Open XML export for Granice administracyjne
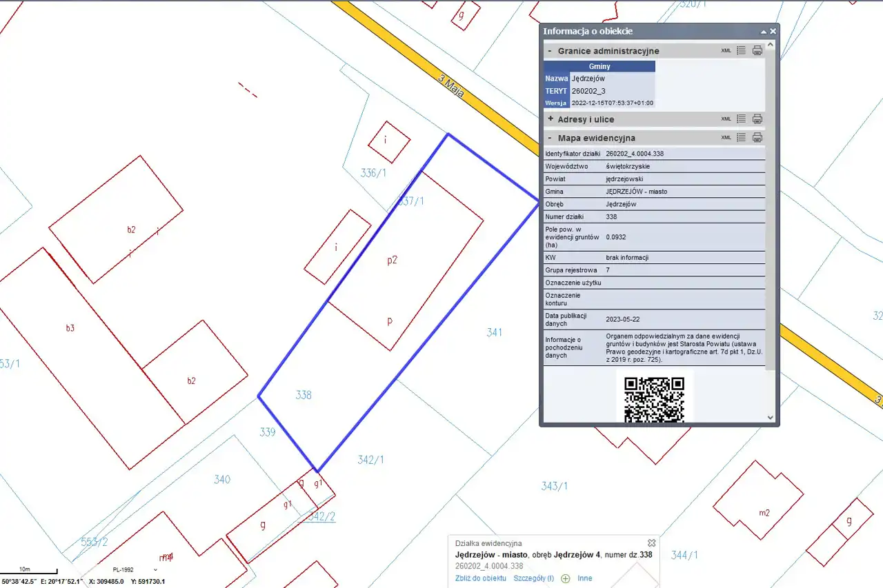The image size is (883, 588). (726, 50)
